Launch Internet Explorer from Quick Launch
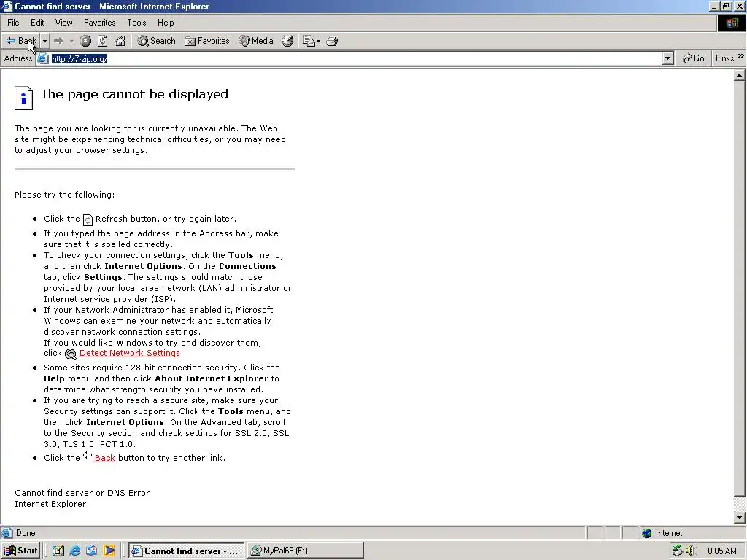Image resolution: width=747 pixels, height=560 pixels. click(x=75, y=551)
